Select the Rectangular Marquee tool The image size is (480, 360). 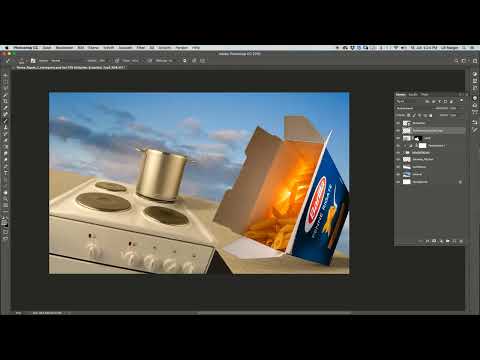(5, 82)
